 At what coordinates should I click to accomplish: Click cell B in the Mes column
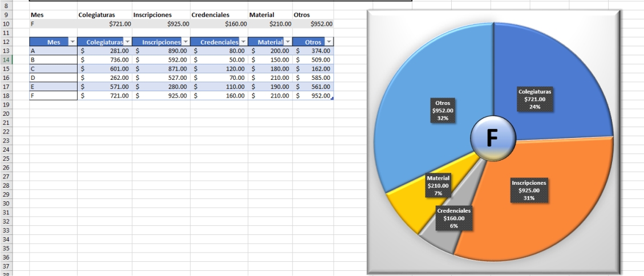pos(53,59)
